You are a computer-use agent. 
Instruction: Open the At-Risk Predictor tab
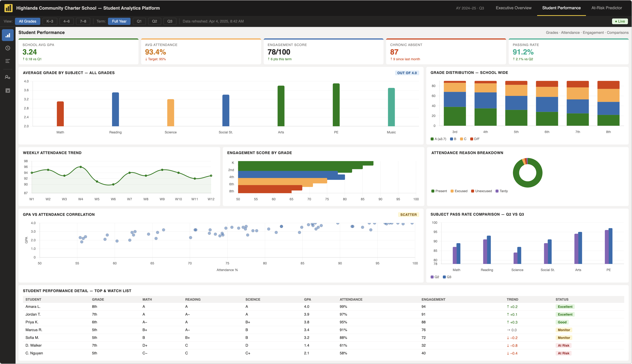606,8
